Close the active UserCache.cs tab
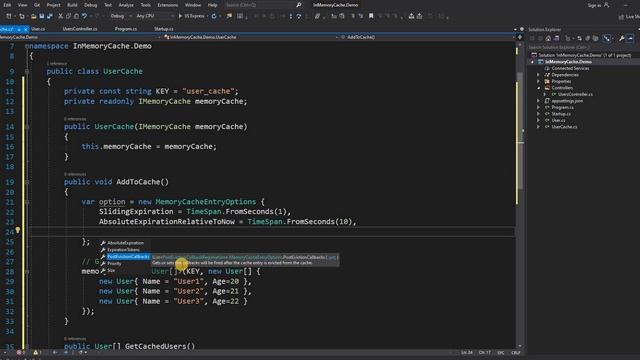Screen dimensions: 640x360 [25, 29]
